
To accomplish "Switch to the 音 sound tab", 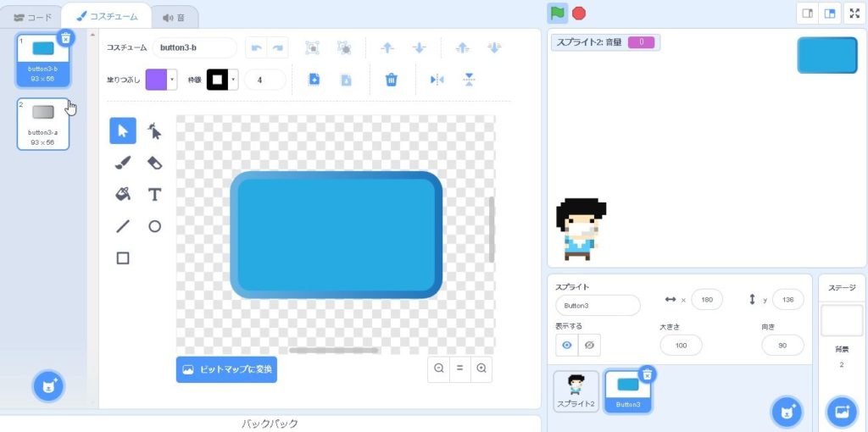I will (x=174, y=17).
